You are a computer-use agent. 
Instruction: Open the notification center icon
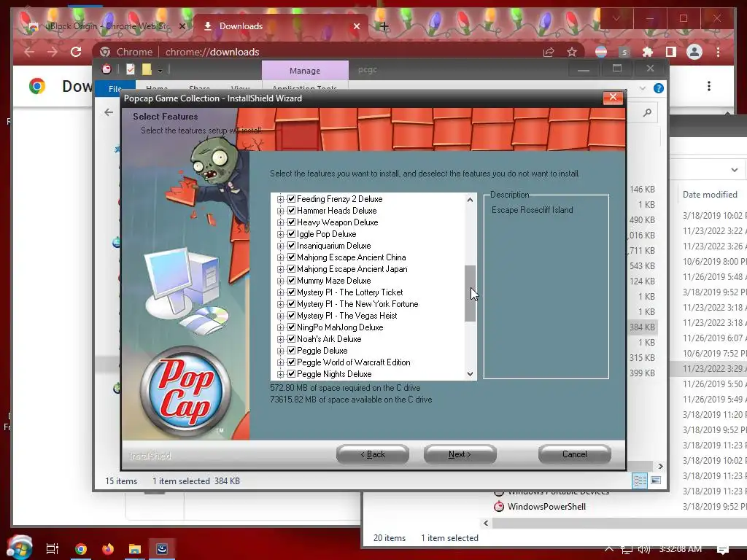(723, 550)
